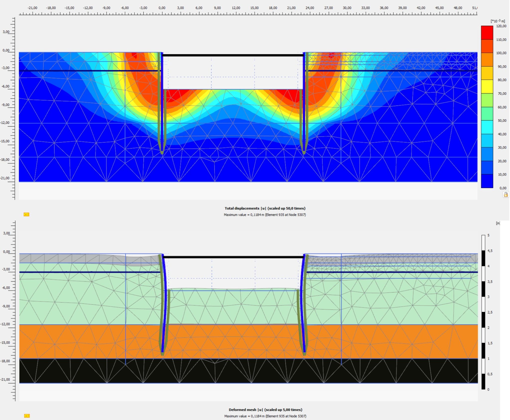Click the black-white scale bar beside deformed mesh

(483, 312)
